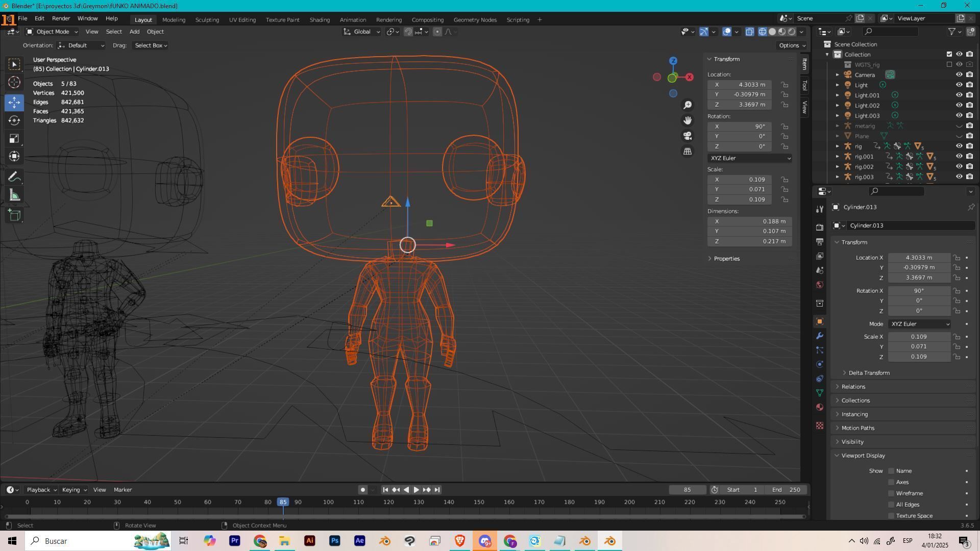Screen dimensions: 980x551
Task: Lock Location X in N-panel
Action: (x=785, y=85)
